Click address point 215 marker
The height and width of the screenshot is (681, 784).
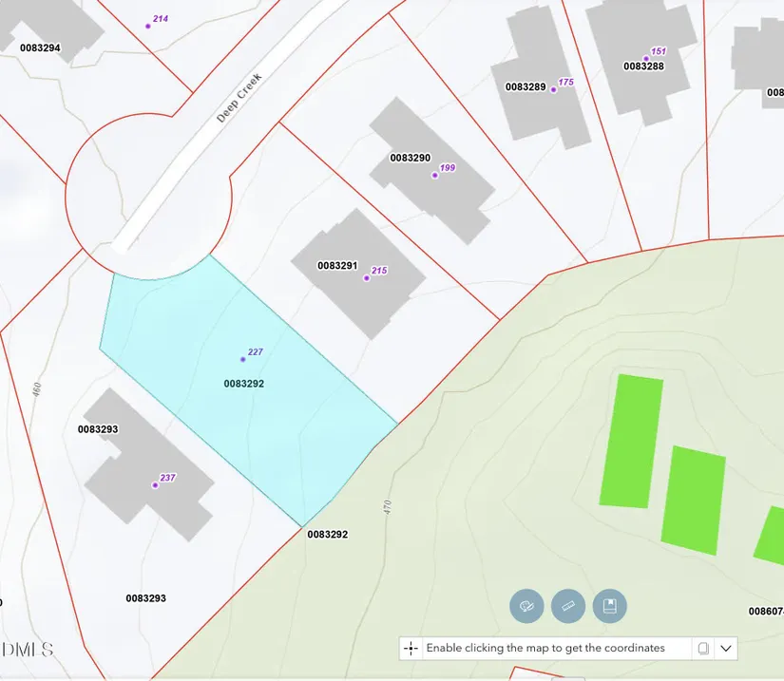pyautogui.click(x=367, y=278)
